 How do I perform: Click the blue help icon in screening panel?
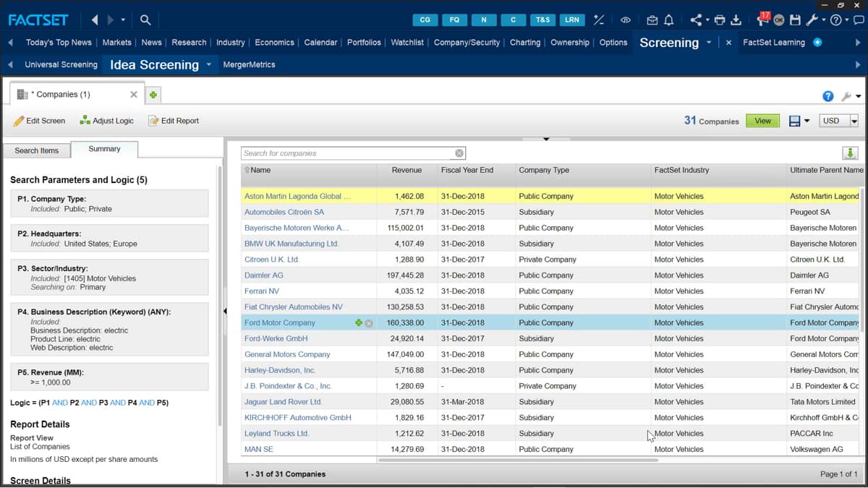828,96
